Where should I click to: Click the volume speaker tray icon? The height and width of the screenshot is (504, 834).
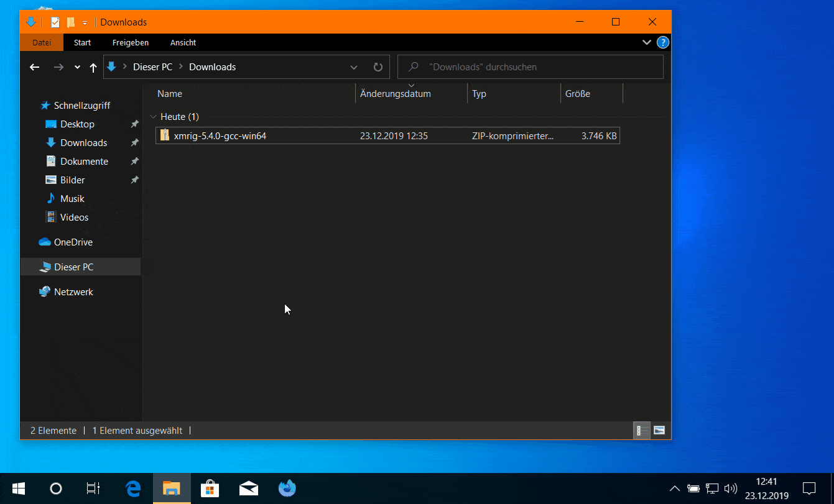click(x=731, y=488)
